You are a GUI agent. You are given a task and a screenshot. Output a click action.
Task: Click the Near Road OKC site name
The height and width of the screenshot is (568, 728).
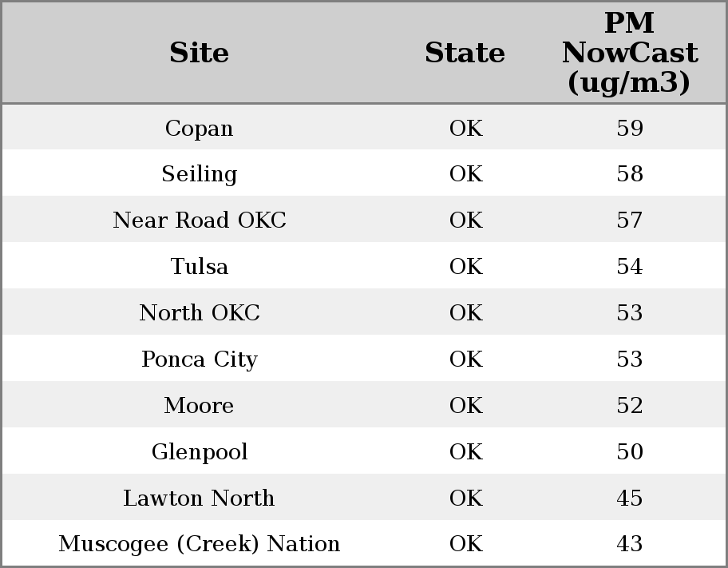199,220
